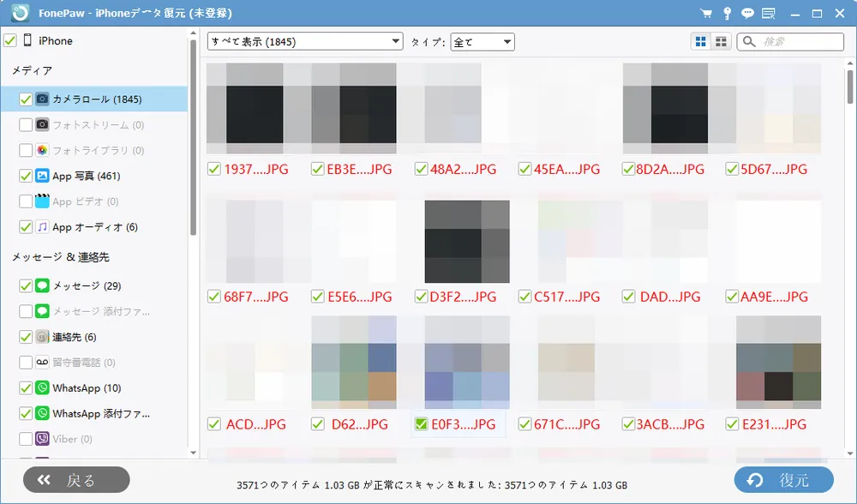Click the green メッセージ bubble icon

point(42,285)
